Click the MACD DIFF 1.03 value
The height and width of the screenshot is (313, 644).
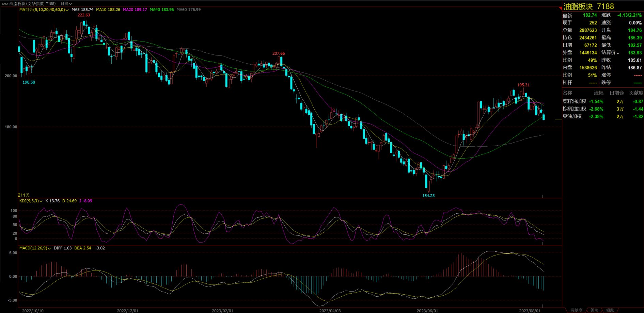pos(63,248)
